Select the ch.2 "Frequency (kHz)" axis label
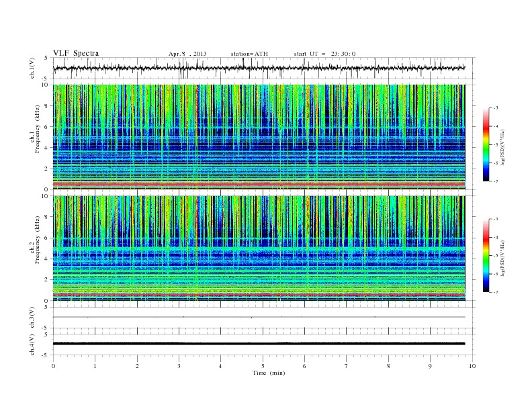532x411 pixels. (37, 240)
